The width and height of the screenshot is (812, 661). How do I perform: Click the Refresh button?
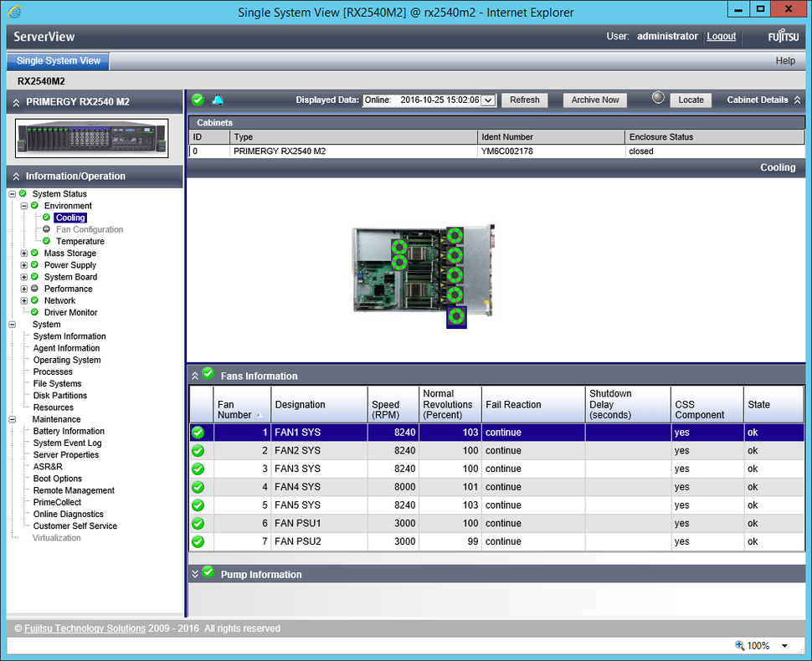[x=524, y=100]
